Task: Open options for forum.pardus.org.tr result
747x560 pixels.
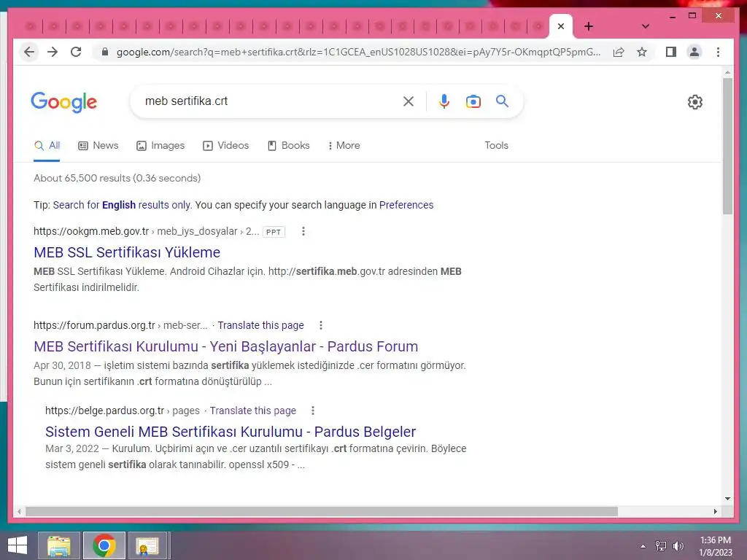Action: click(321, 325)
